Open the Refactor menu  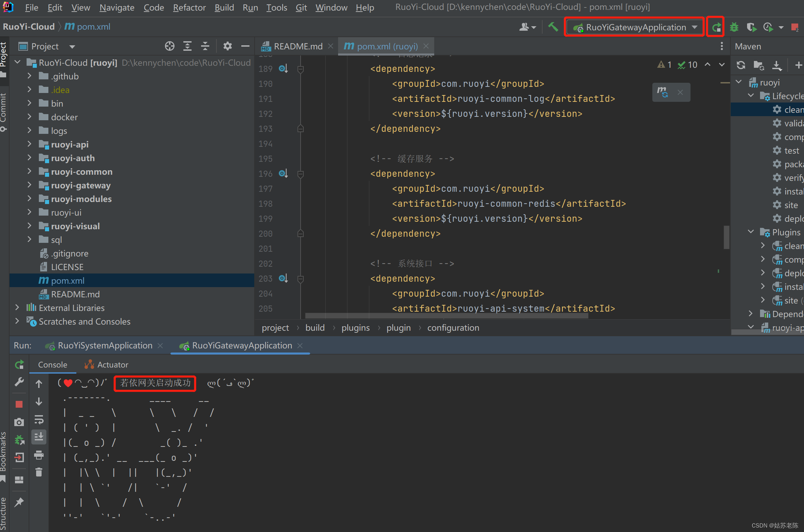pyautogui.click(x=189, y=7)
